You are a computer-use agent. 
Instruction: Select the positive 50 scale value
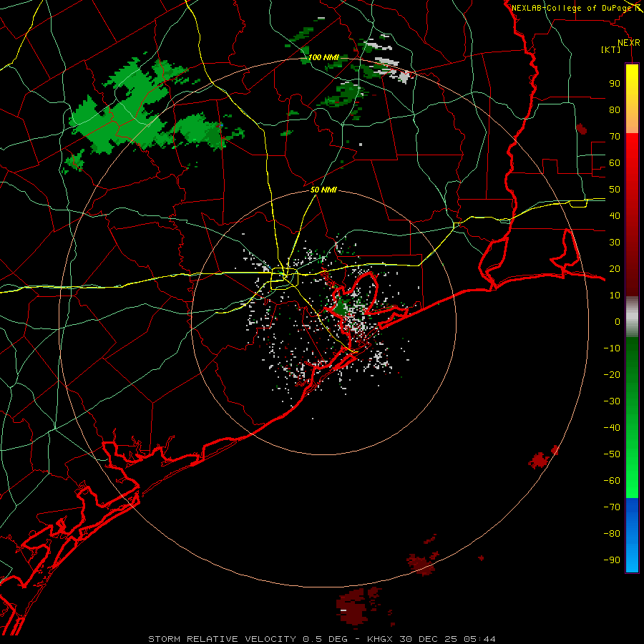click(x=615, y=190)
